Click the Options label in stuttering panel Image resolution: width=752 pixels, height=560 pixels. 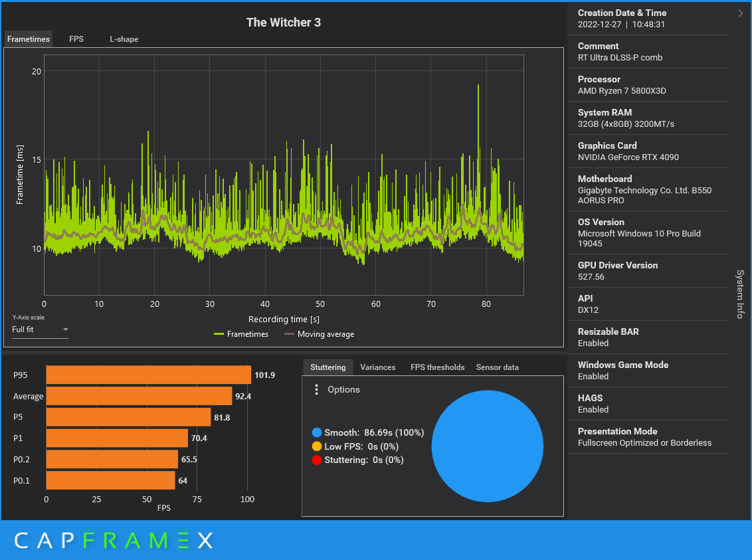[343, 389]
